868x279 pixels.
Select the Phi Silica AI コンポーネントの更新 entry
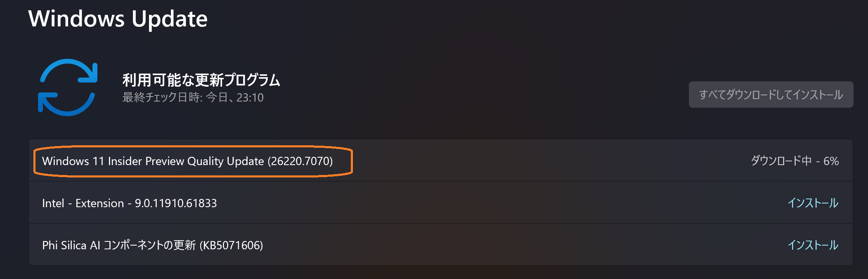[x=154, y=245]
